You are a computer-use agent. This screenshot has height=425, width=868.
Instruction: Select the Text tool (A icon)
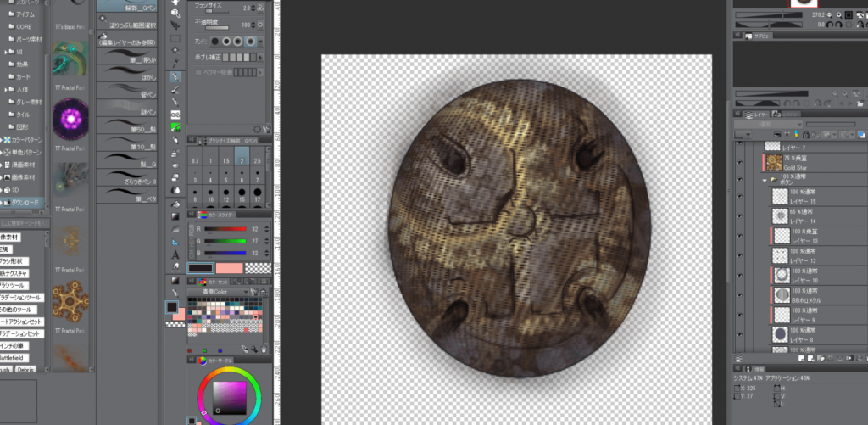(175, 254)
